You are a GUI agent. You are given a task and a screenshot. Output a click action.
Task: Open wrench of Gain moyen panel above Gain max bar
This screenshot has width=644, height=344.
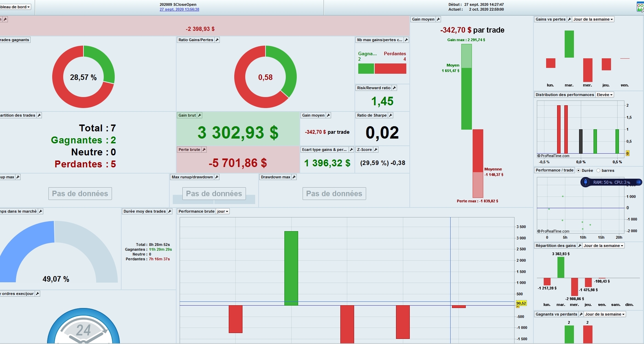pos(438,19)
